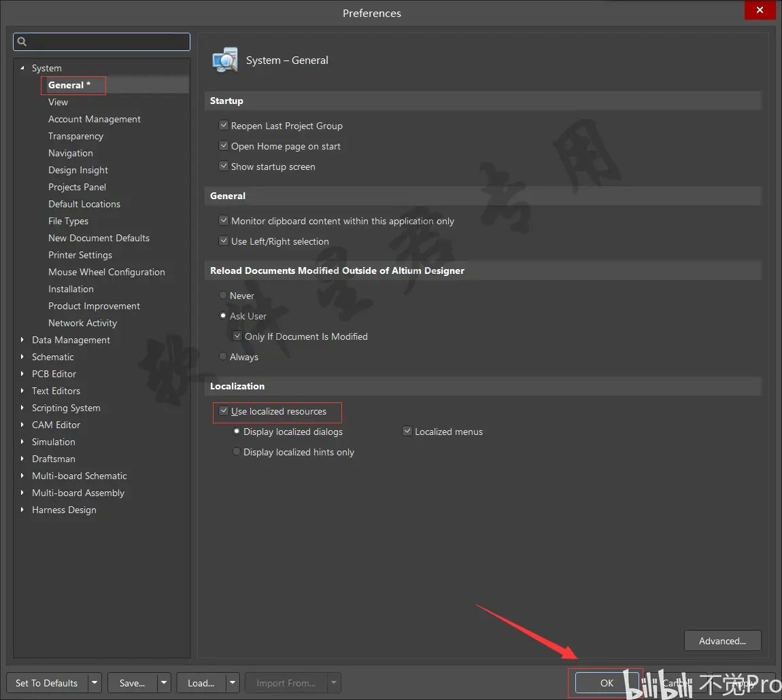Expand the Simulation node
The width and height of the screenshot is (782, 700).
click(x=22, y=441)
